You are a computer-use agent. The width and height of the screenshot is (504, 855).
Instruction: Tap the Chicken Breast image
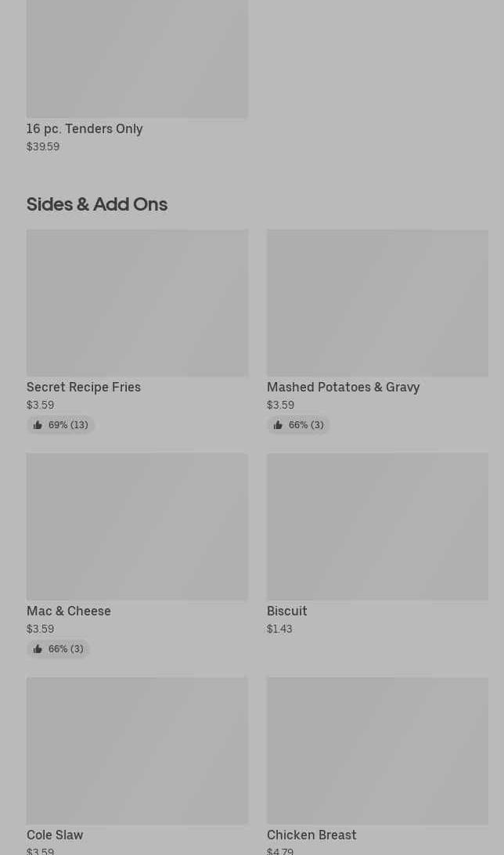(377, 751)
